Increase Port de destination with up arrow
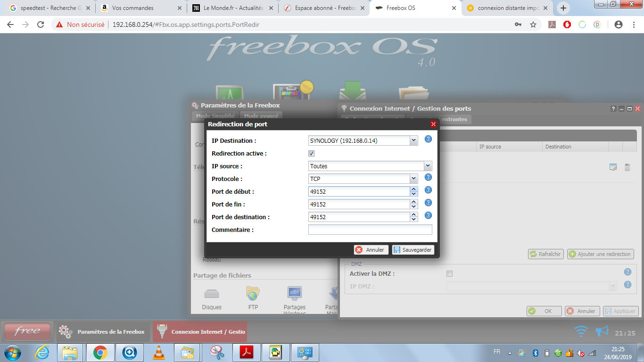644x362 pixels. (413, 214)
